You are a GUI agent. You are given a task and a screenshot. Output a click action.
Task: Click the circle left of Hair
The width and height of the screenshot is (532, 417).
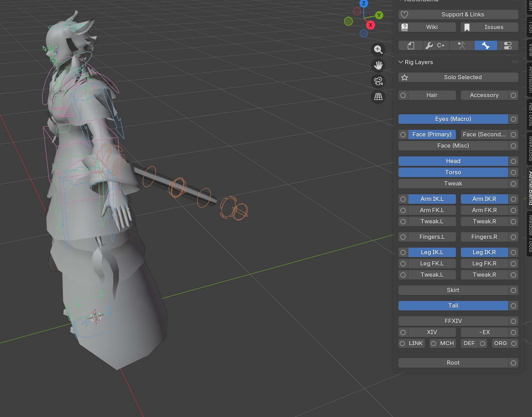click(403, 95)
